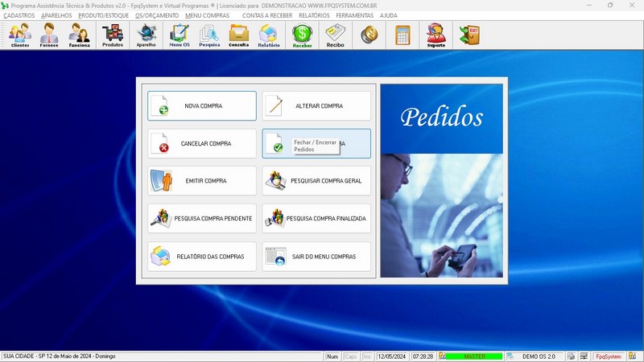This screenshot has width=644, height=362.
Task: Click the Pedidos banner image
Action: click(441, 180)
